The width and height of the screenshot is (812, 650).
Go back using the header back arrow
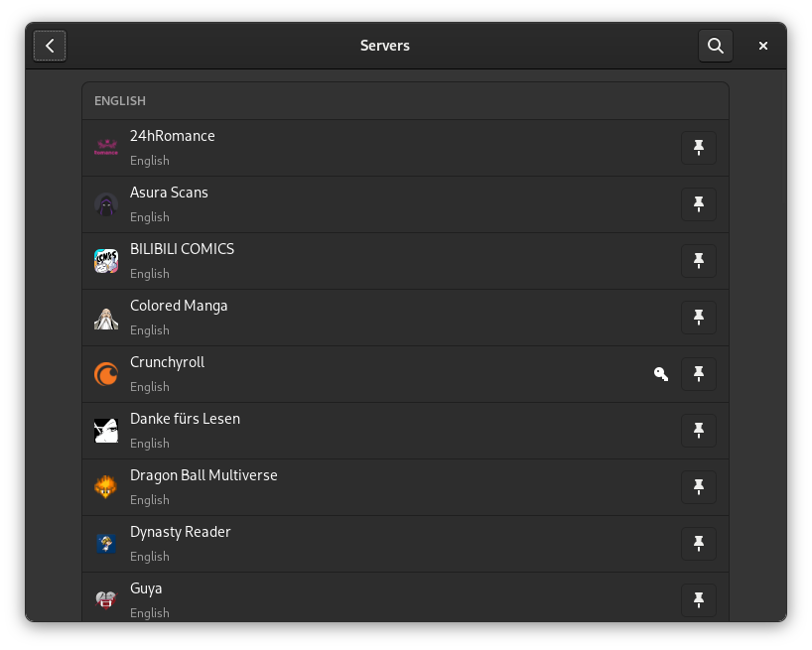[x=50, y=46]
